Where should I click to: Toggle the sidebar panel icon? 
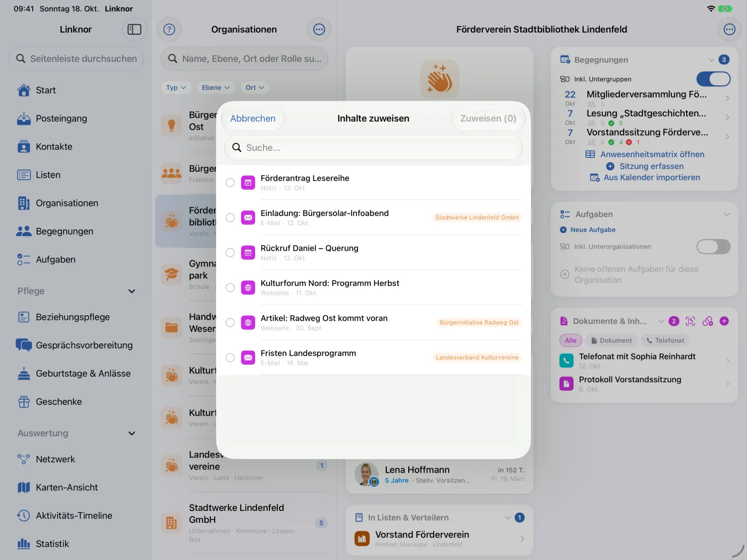134,29
